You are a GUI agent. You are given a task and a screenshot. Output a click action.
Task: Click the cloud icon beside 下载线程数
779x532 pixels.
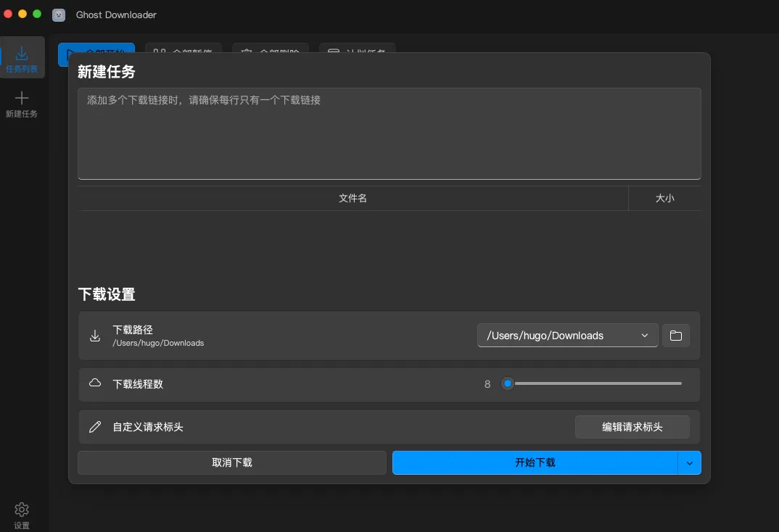(95, 383)
